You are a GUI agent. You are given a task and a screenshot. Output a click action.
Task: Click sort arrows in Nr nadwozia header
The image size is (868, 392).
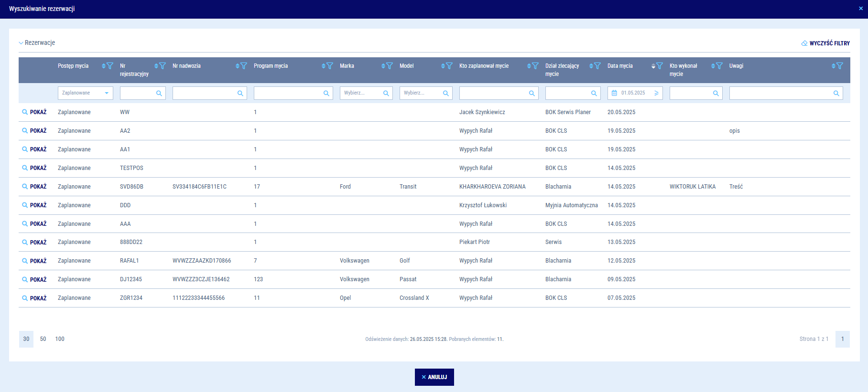coord(238,66)
